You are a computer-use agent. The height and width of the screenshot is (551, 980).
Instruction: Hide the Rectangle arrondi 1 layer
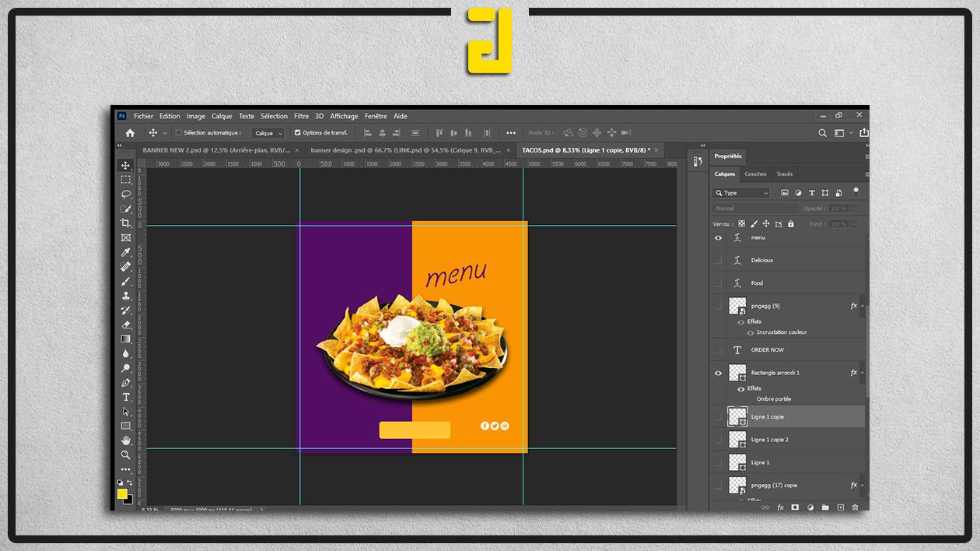point(718,373)
